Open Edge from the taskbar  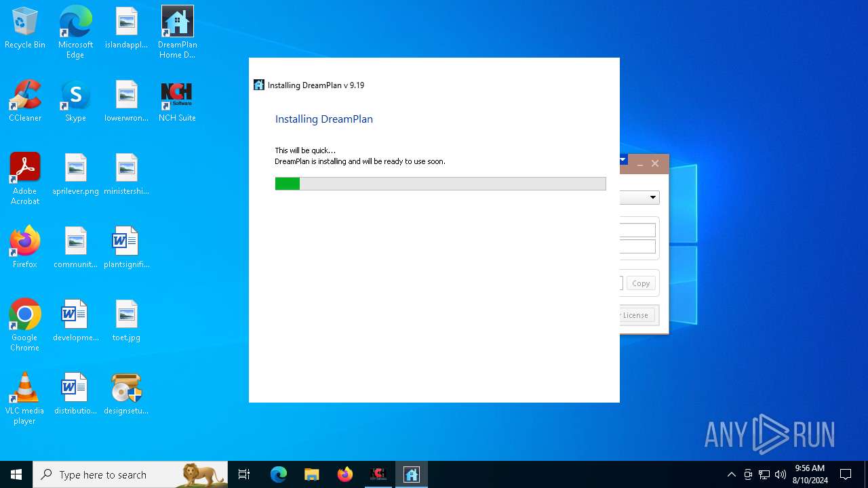pyautogui.click(x=279, y=474)
